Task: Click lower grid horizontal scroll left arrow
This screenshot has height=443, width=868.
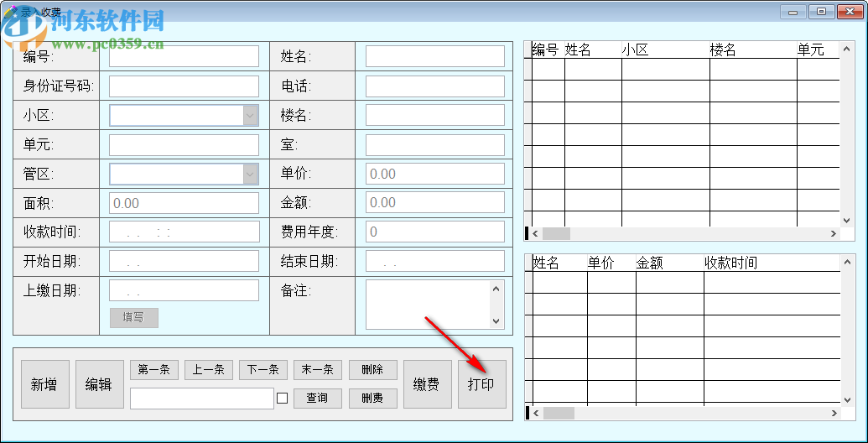Action: (x=535, y=413)
